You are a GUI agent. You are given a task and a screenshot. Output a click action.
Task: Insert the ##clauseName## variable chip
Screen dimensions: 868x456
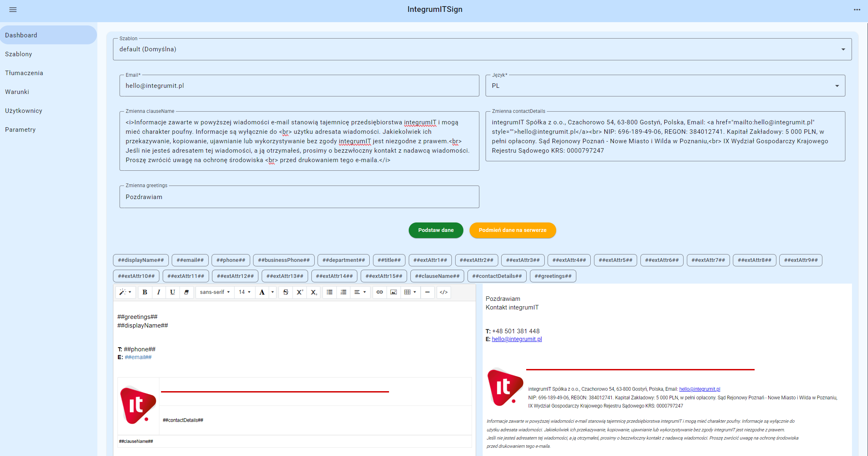coord(437,276)
